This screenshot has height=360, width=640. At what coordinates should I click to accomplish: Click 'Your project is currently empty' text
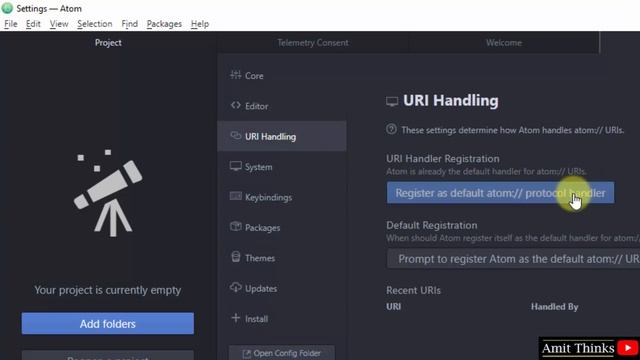108,290
